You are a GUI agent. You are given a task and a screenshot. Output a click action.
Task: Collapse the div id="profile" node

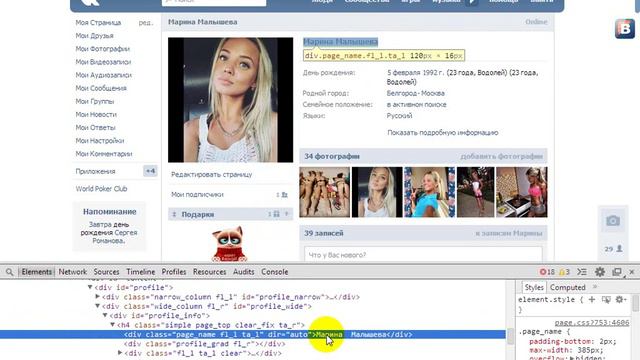point(90,287)
